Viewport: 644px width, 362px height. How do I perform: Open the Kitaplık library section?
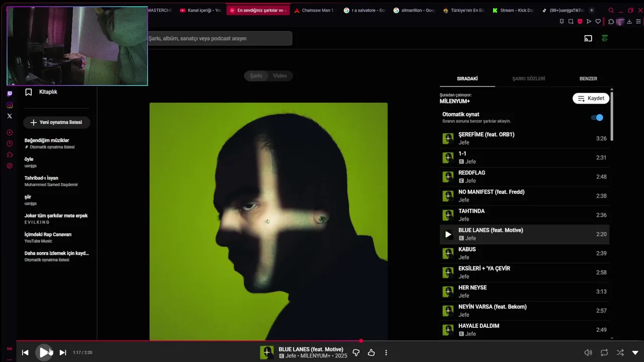[41, 92]
